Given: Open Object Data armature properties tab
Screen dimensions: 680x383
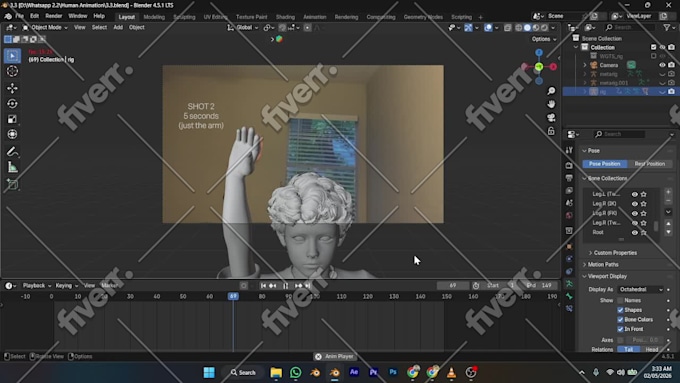Looking at the screenshot, I should coord(569,284).
